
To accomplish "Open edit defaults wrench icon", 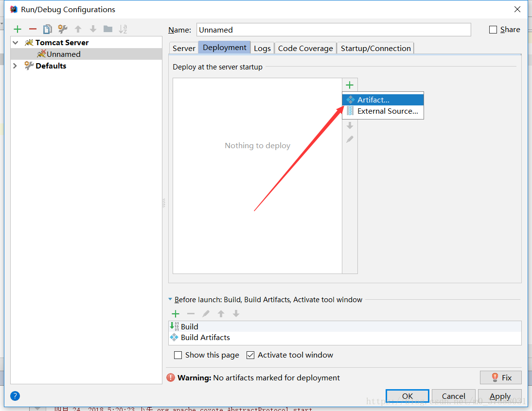I will point(63,29).
